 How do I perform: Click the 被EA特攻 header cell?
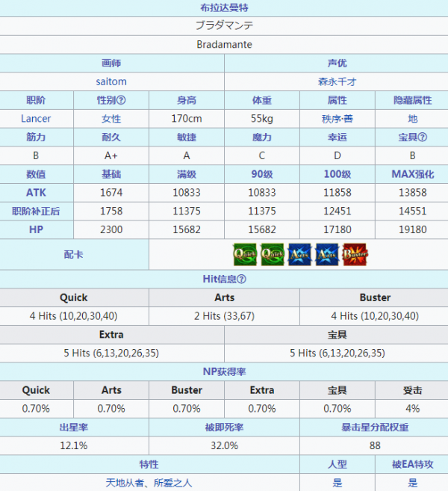(x=411, y=464)
